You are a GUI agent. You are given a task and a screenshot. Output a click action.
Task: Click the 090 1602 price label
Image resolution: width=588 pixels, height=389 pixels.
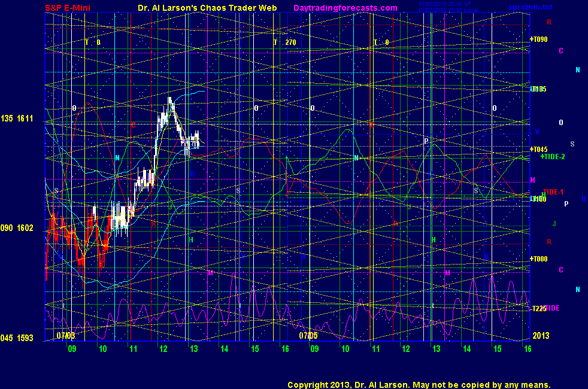coord(17,228)
